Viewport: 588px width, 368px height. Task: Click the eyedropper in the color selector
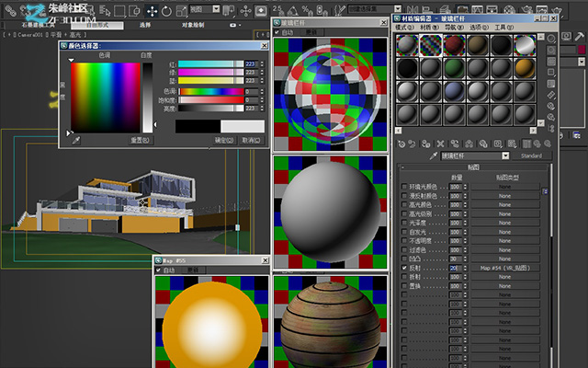click(x=76, y=141)
